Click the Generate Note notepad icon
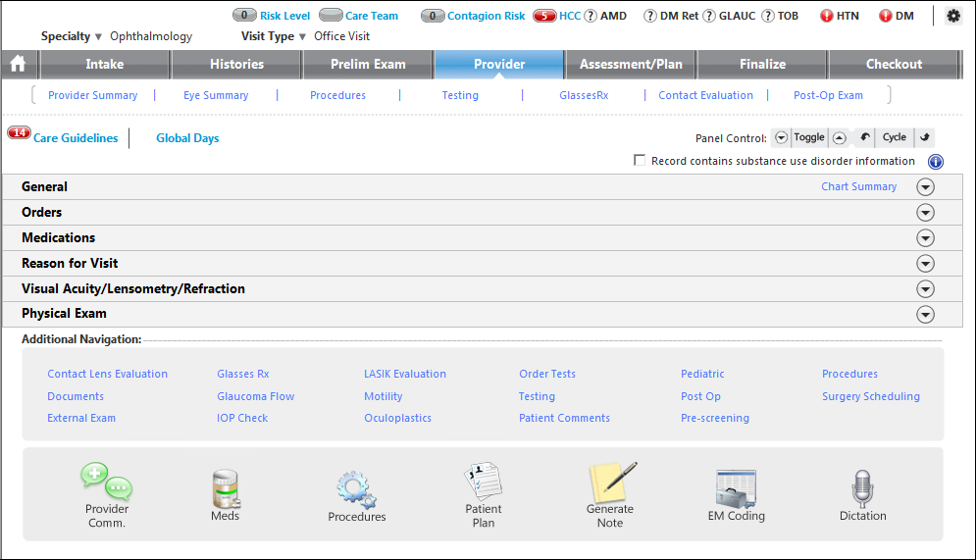 coord(613,481)
